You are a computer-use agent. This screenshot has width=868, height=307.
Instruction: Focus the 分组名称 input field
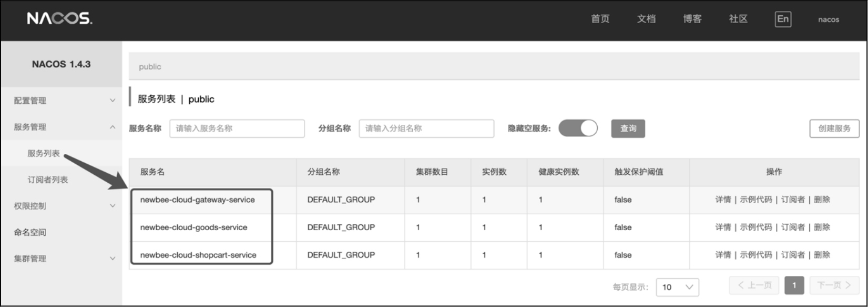pos(426,128)
